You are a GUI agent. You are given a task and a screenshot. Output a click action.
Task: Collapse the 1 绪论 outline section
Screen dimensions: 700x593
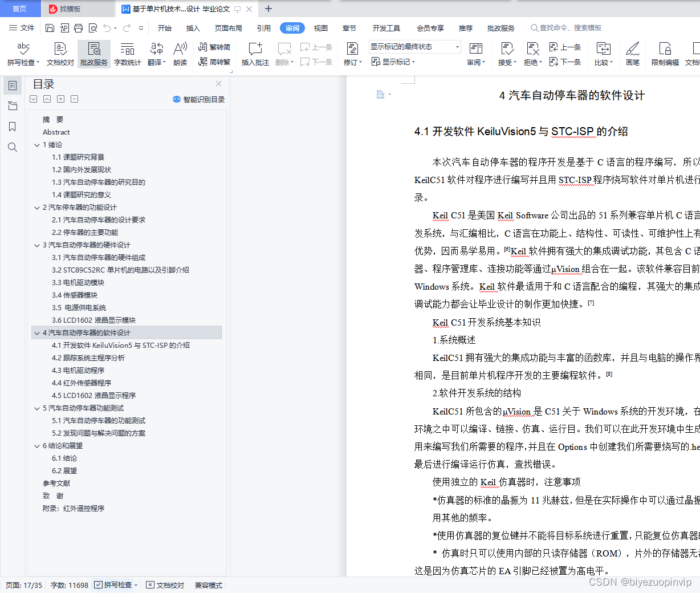tap(37, 145)
